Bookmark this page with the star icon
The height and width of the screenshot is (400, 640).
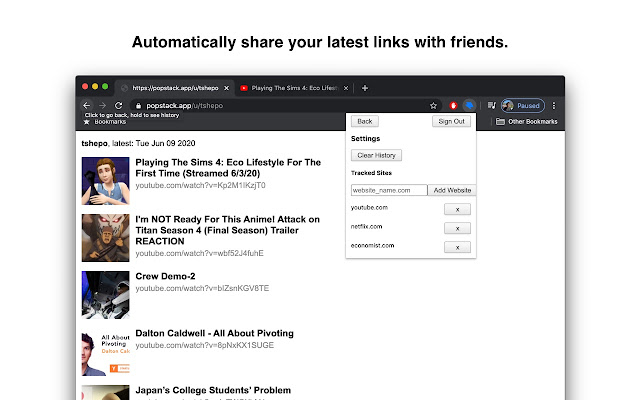(x=433, y=105)
